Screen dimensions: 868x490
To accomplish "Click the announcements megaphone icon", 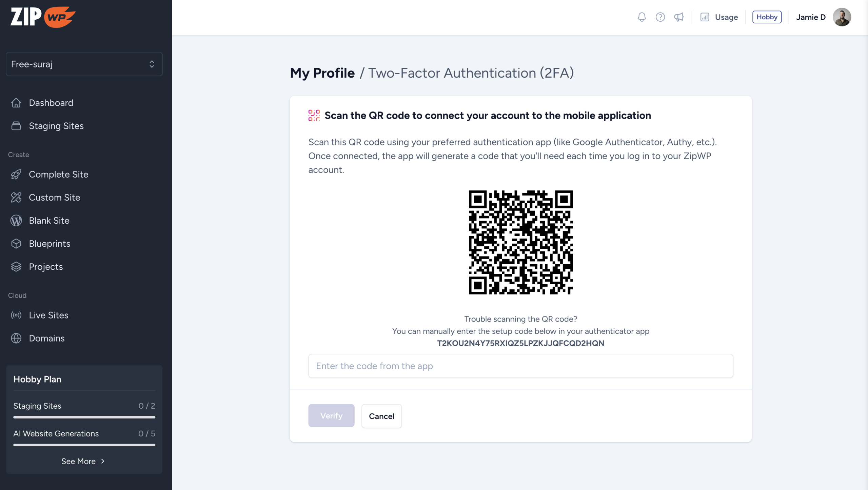I will coord(679,17).
